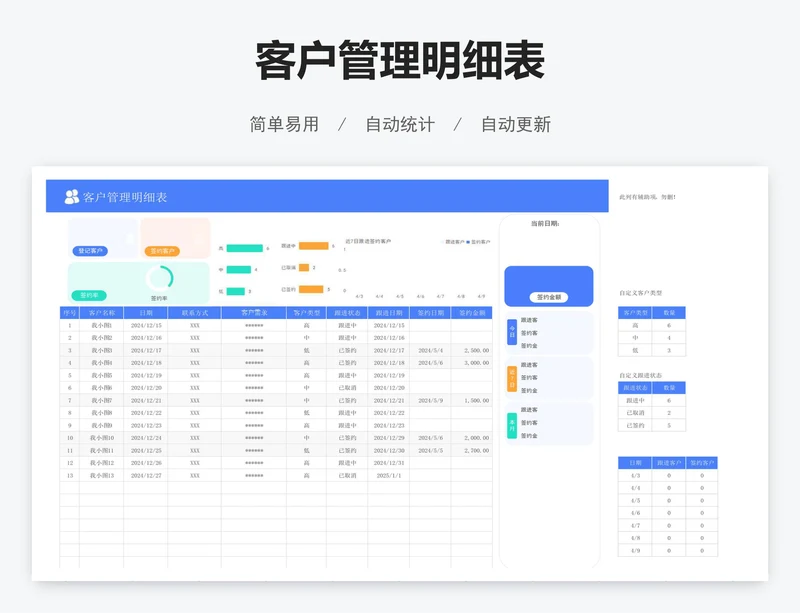Viewport: 800px width, 613px height.
Task: Click the chart title 近7日跟进签约客户
Action: coord(368,241)
